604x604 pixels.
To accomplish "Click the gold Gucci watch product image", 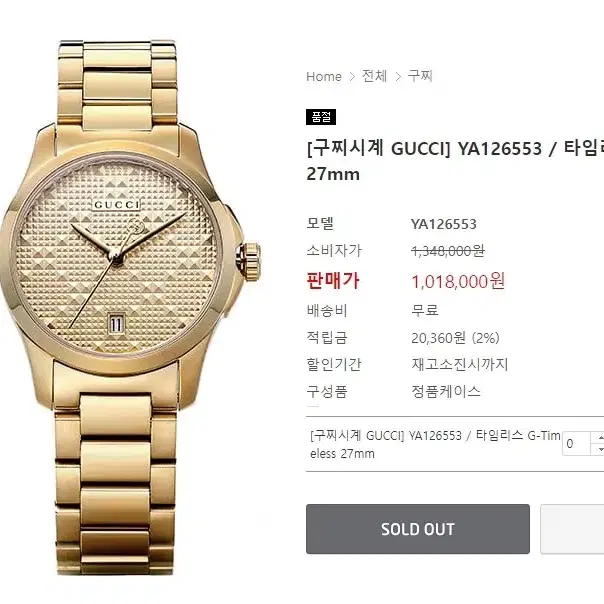I will pos(130,307).
